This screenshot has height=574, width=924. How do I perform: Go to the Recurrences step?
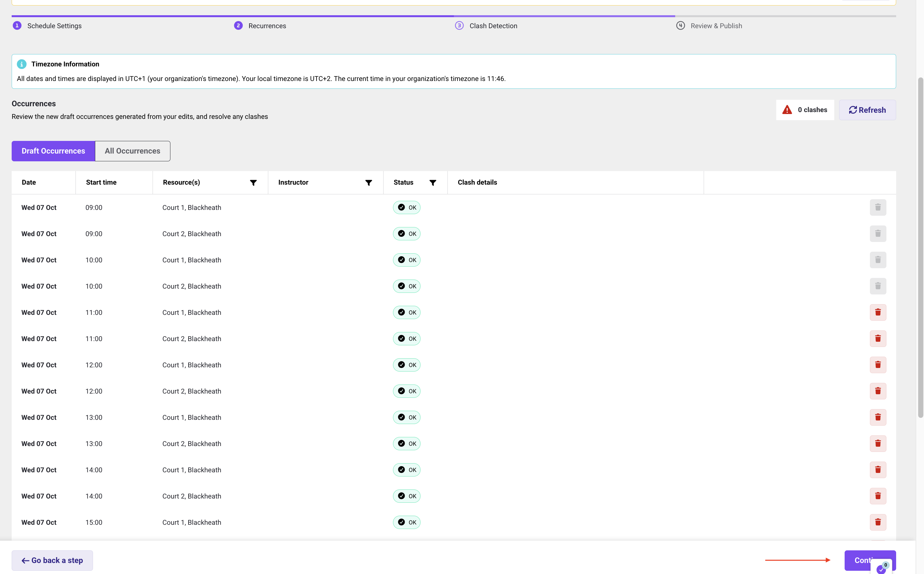[260, 26]
